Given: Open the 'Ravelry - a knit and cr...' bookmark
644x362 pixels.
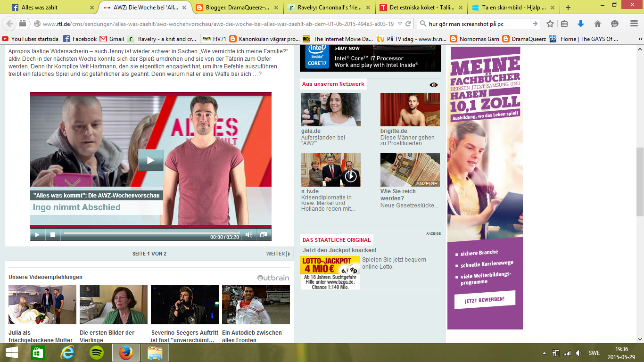Looking at the screenshot, I should [162, 39].
